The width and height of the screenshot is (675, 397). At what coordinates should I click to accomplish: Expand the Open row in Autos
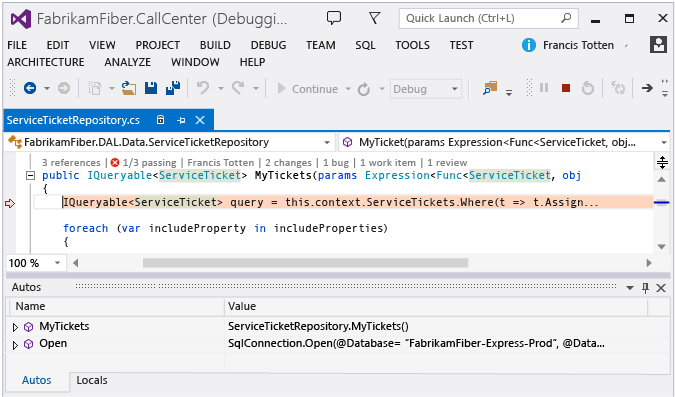[15, 344]
